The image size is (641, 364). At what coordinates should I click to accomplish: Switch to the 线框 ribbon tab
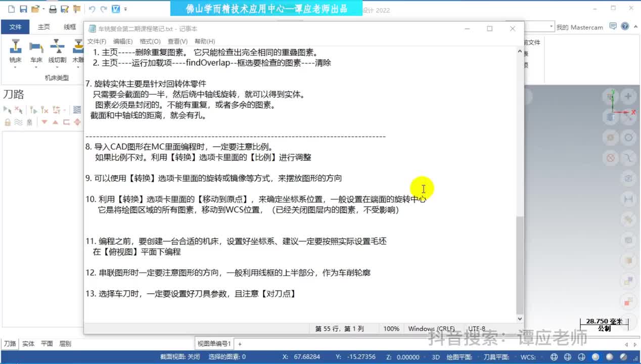(70, 27)
